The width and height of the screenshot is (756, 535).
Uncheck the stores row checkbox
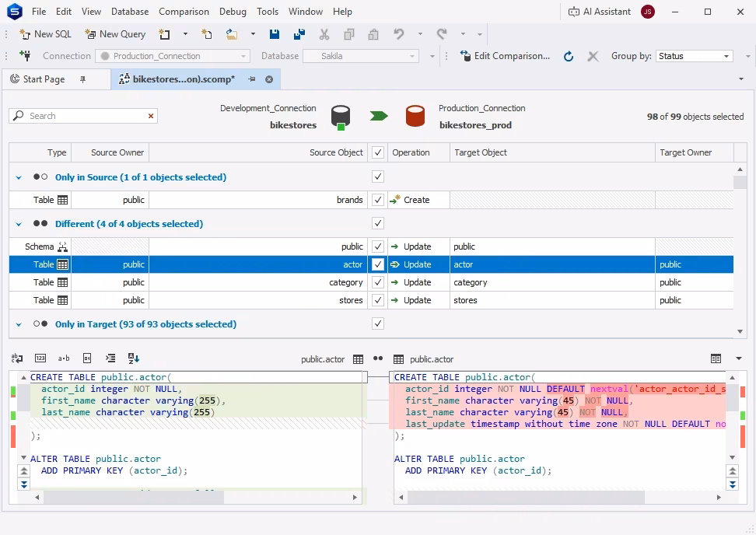pos(378,300)
